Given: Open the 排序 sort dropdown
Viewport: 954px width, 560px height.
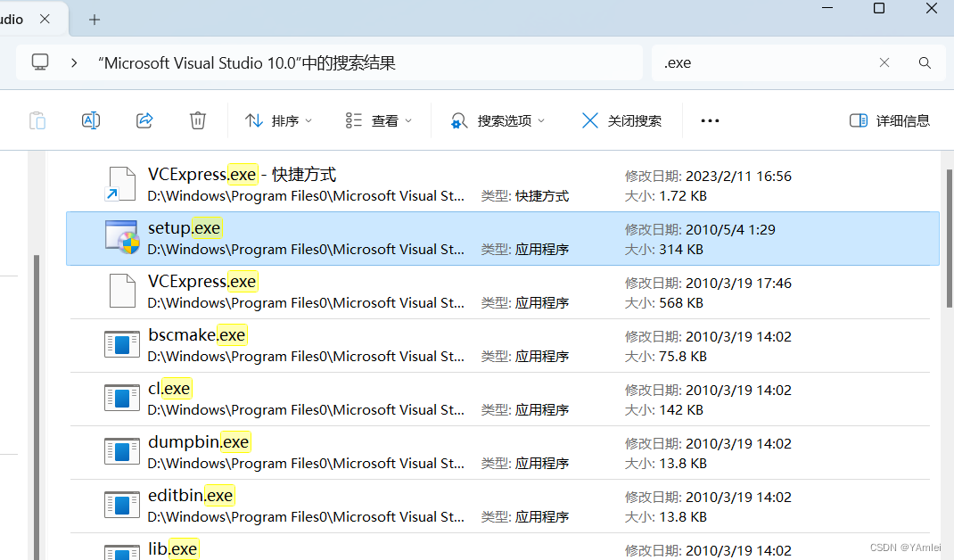Looking at the screenshot, I should 279,121.
